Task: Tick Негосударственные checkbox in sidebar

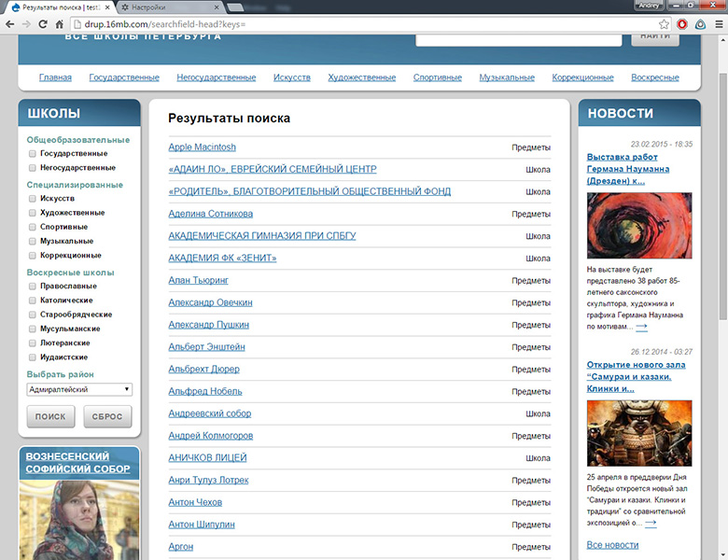Action: [32, 168]
